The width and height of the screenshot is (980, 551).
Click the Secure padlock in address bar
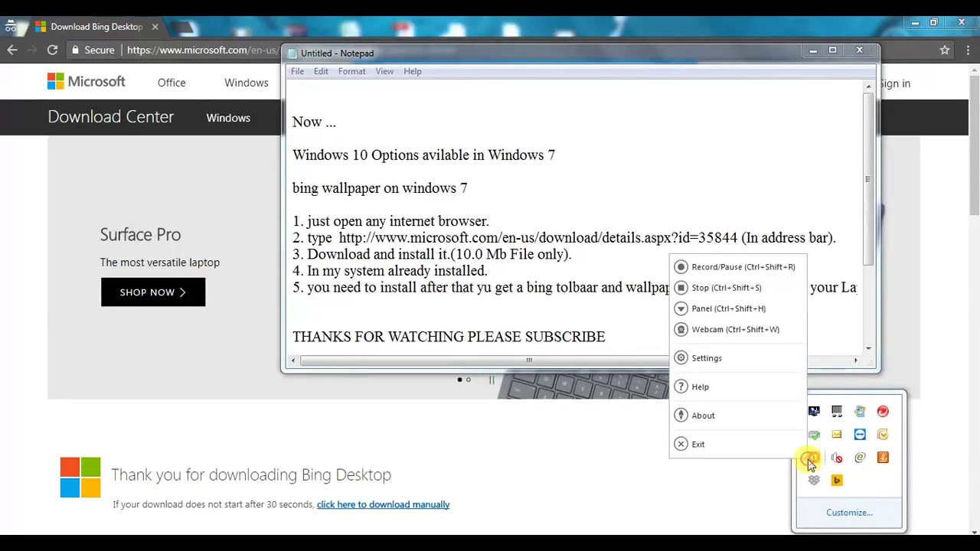75,50
